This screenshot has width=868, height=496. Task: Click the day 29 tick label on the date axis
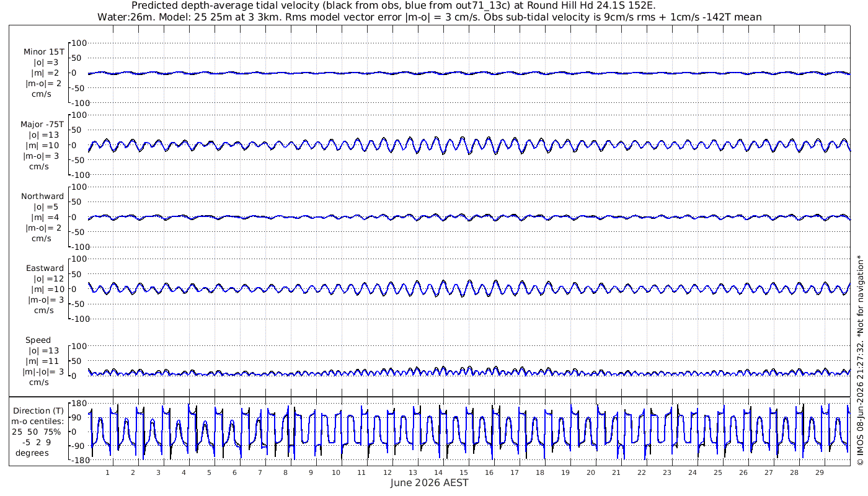coord(819,472)
